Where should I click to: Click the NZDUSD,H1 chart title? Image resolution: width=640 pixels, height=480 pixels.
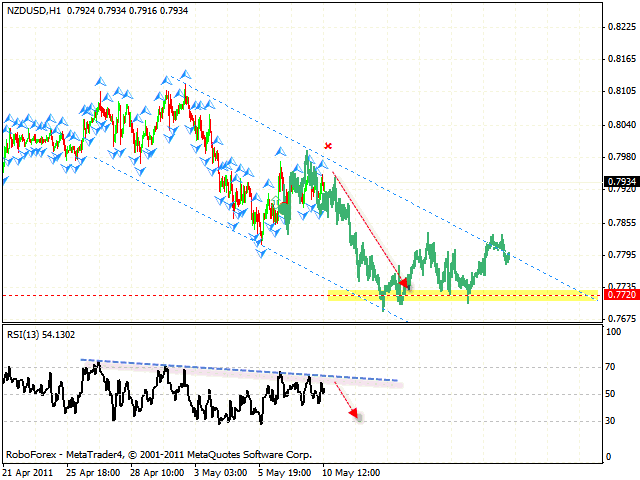34,11
